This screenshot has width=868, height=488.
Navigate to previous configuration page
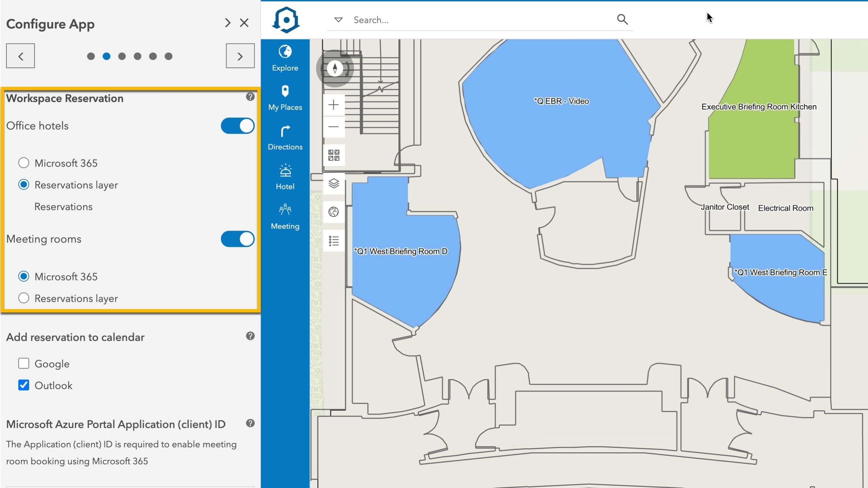[x=20, y=56]
